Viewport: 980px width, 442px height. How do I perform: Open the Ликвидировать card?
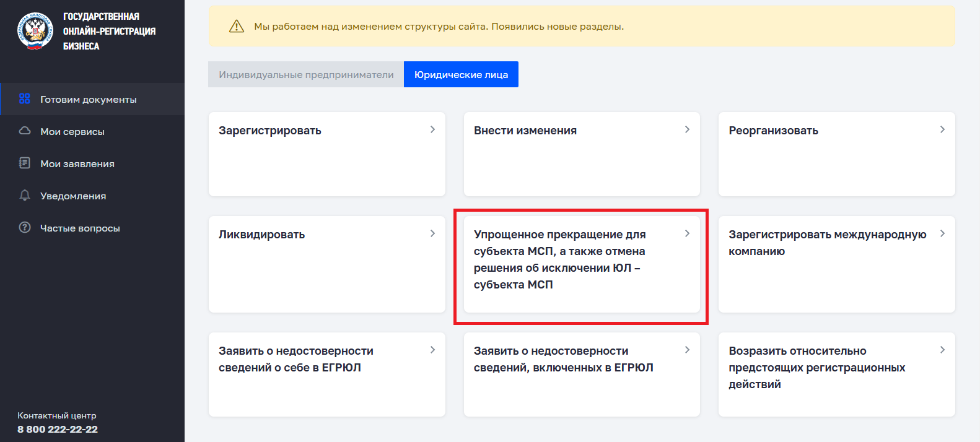327,264
